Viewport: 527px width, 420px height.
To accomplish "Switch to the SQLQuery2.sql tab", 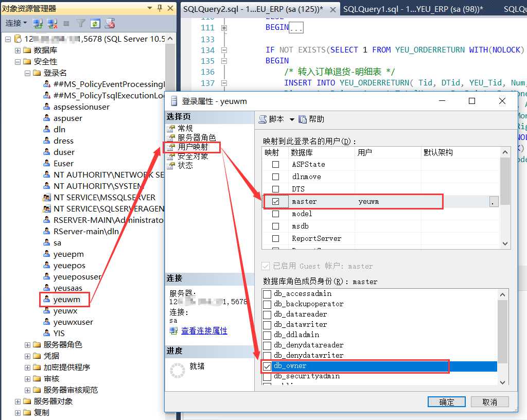I will click(253, 9).
